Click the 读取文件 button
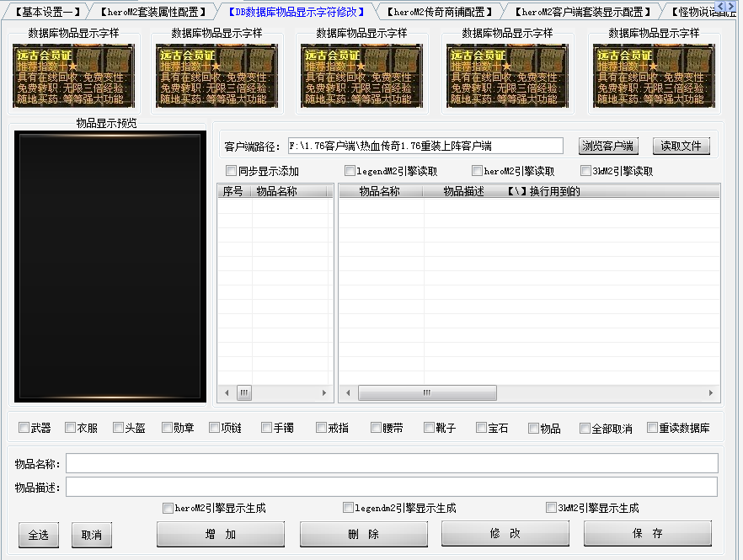 click(x=681, y=146)
